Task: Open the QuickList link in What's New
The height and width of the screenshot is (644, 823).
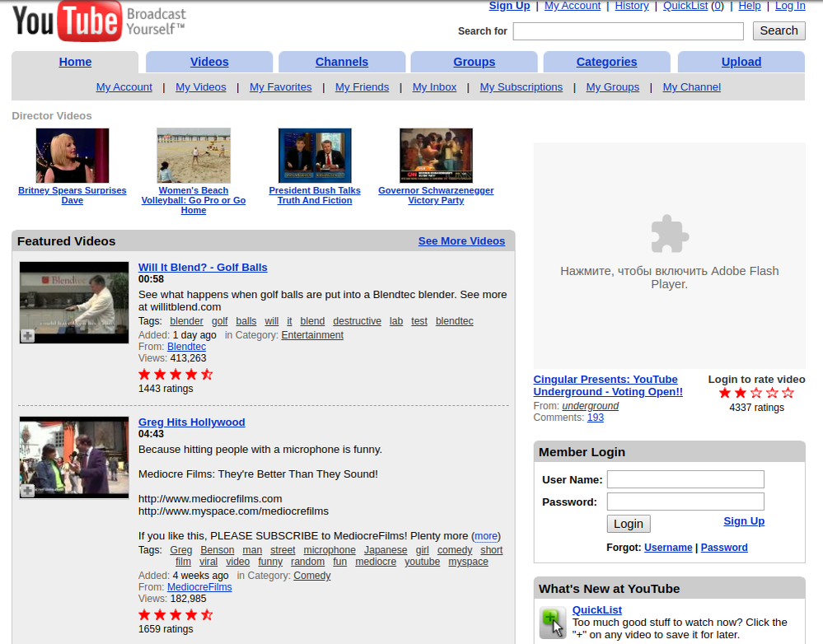Action: [596, 610]
